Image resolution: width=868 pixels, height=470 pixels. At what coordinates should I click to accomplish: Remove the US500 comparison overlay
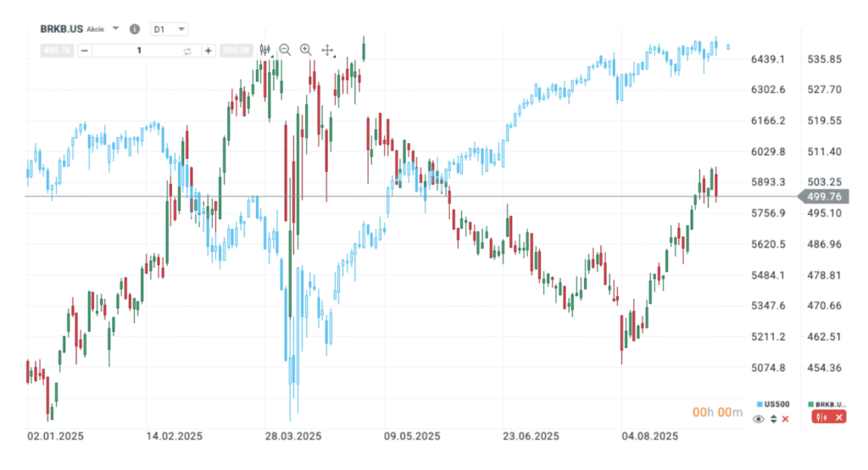tap(786, 419)
